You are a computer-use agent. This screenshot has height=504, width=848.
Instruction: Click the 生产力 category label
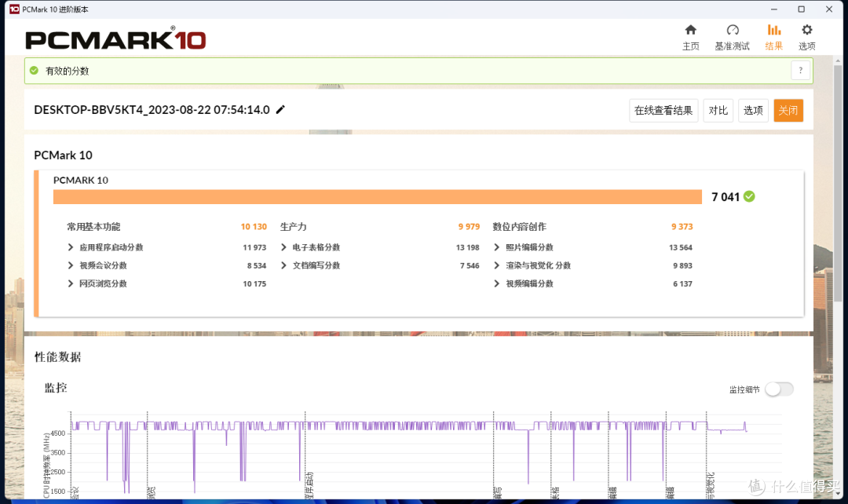pyautogui.click(x=293, y=227)
